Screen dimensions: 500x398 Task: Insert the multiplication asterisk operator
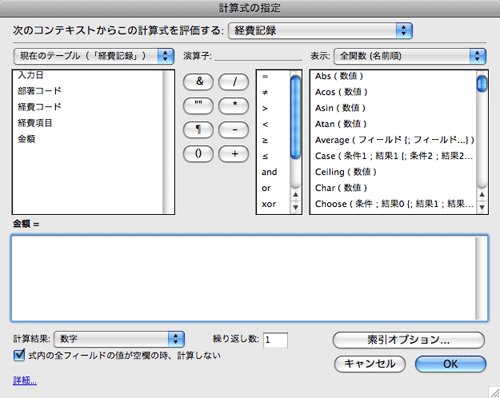(x=234, y=106)
